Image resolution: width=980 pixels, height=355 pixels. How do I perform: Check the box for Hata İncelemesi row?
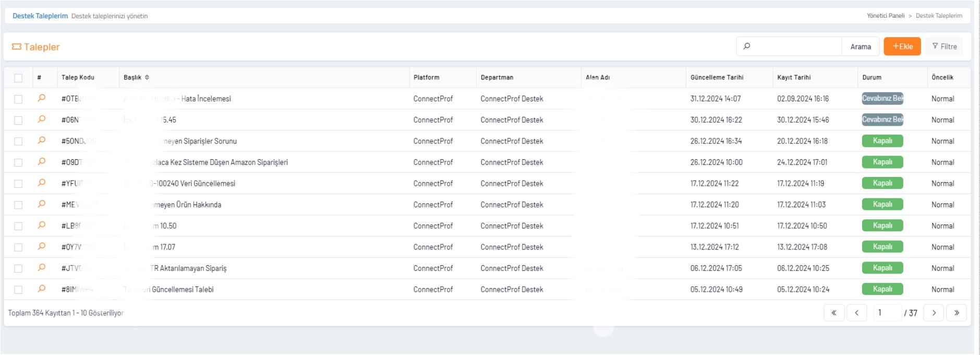pos(18,99)
